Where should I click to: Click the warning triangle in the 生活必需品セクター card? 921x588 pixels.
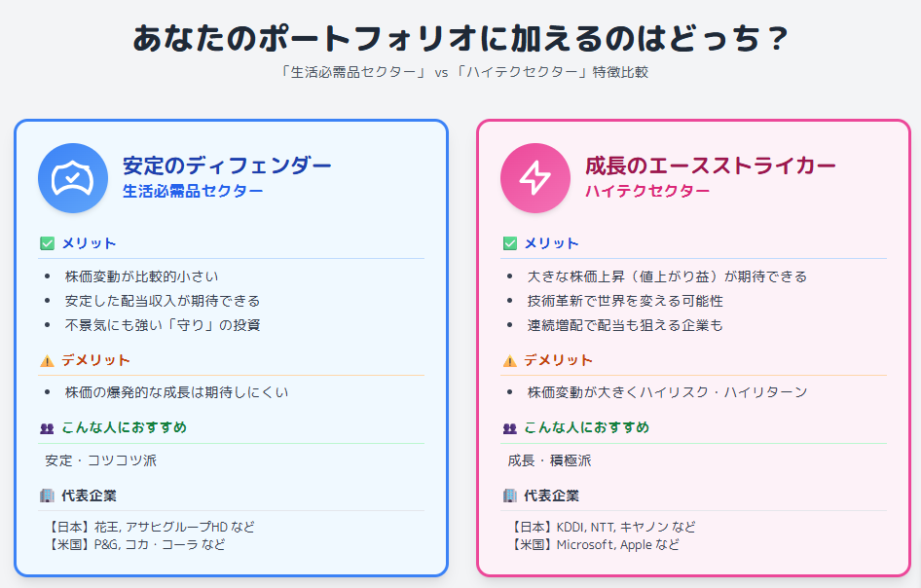(x=47, y=360)
